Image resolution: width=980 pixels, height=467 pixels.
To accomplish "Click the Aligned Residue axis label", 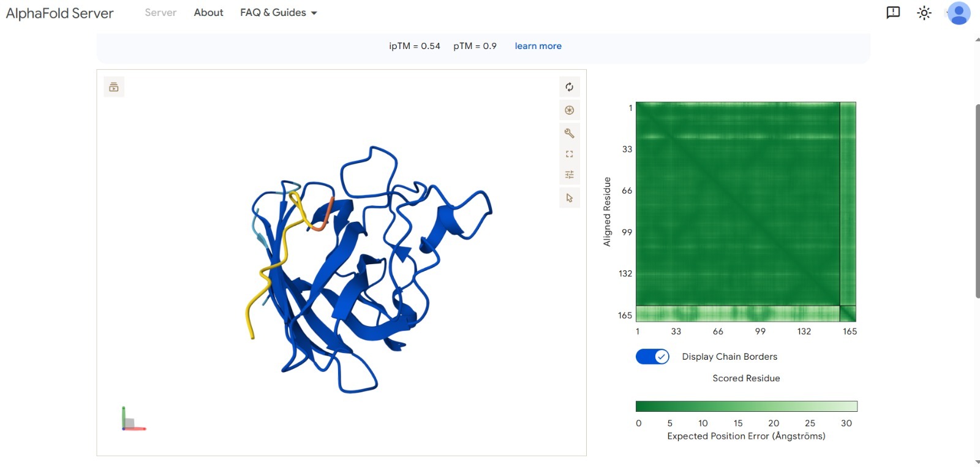I will point(607,211).
